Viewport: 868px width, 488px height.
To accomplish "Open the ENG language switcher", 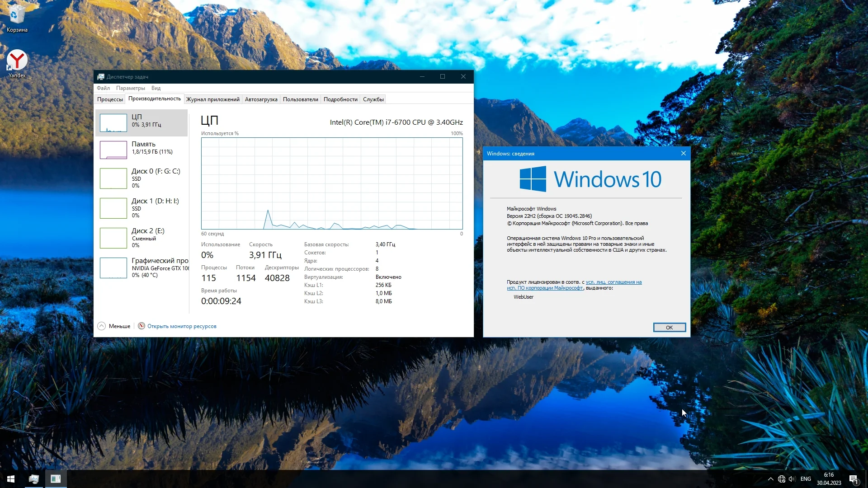I will (x=806, y=479).
